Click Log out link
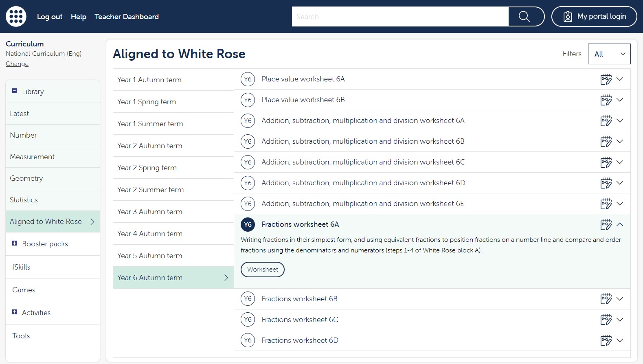 pyautogui.click(x=50, y=17)
